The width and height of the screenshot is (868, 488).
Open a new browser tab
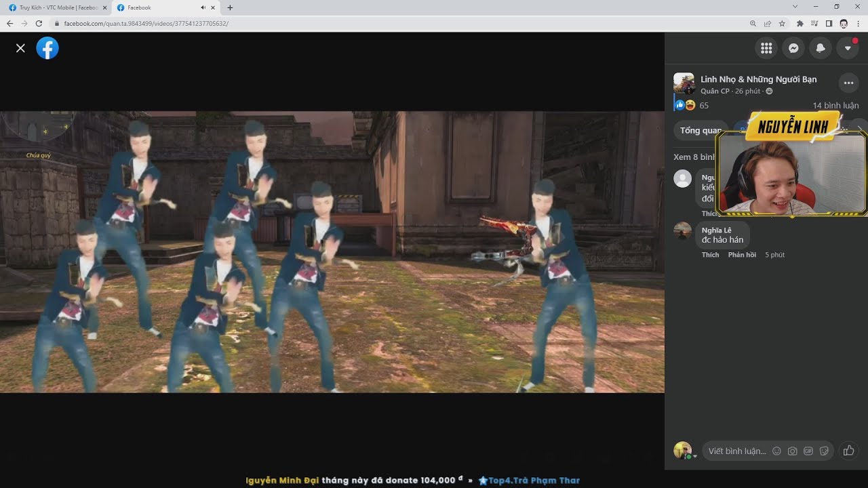pos(230,7)
